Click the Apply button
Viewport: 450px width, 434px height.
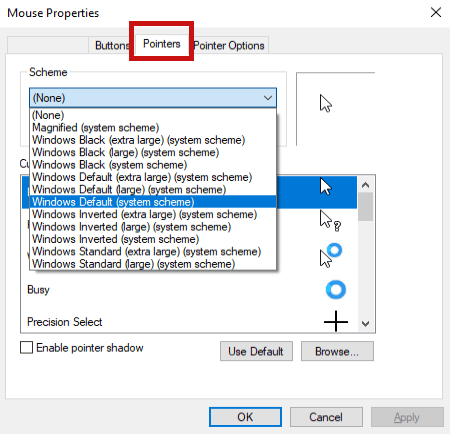point(407,417)
